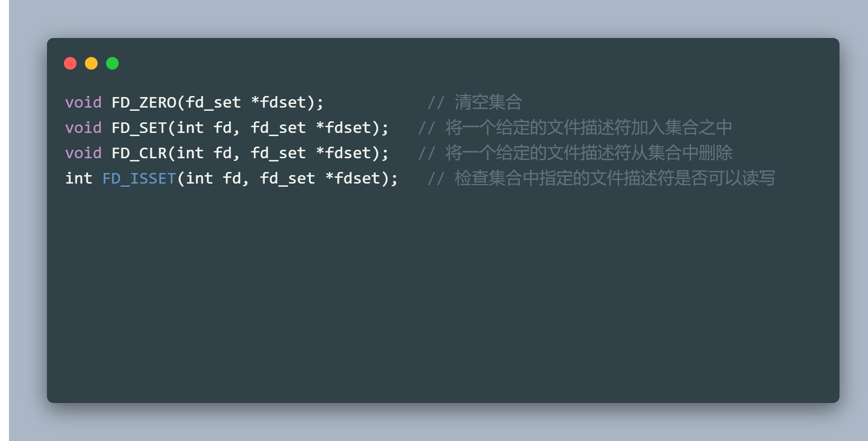The image size is (868, 441).
Task: Click the blue FD_ISSET identifier
Action: point(139,178)
